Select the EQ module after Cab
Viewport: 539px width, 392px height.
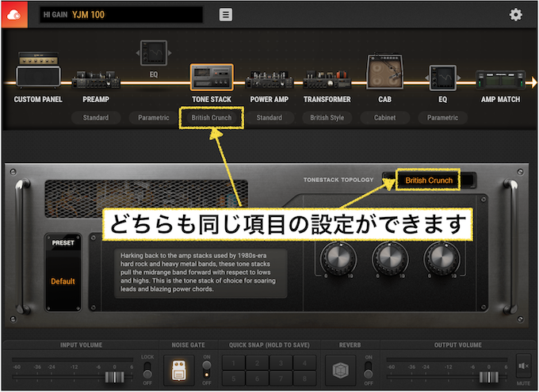coord(443,78)
